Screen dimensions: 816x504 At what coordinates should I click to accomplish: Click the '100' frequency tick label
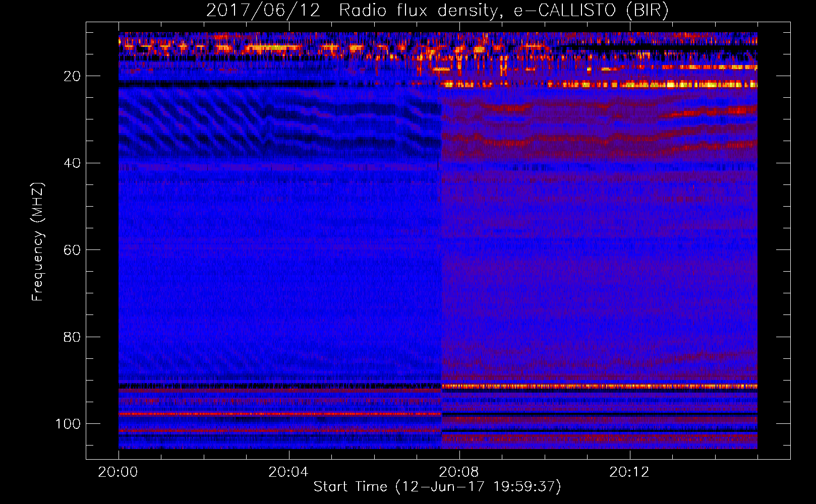[68, 424]
